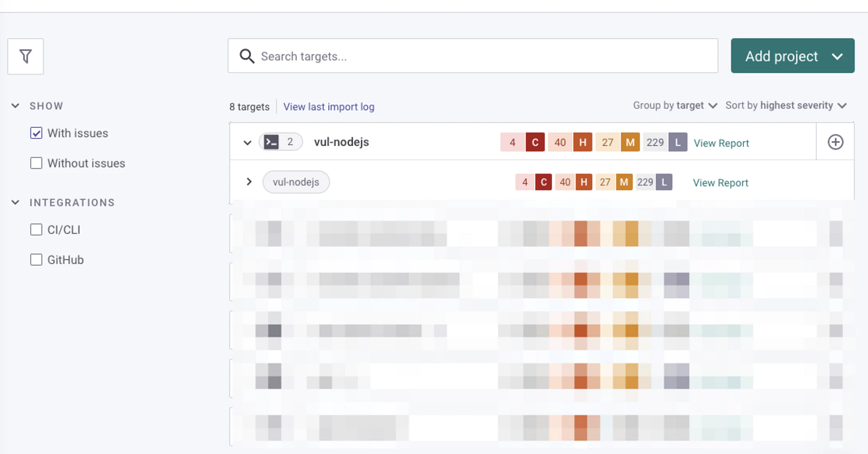868x454 pixels.
Task: Click low L badge in vul-nodejs project sub-row
Action: [664, 182]
